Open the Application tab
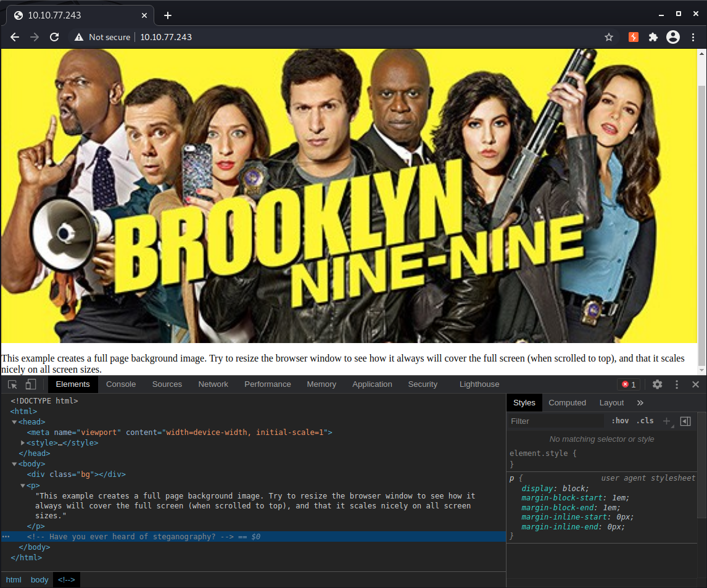Screen dimensions: 707x588 [372, 384]
